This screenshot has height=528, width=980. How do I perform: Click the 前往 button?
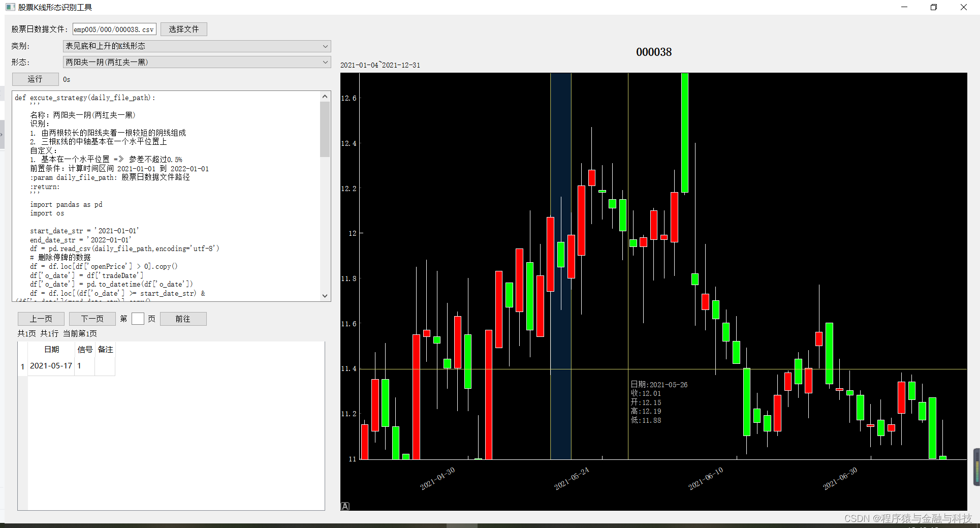183,319
